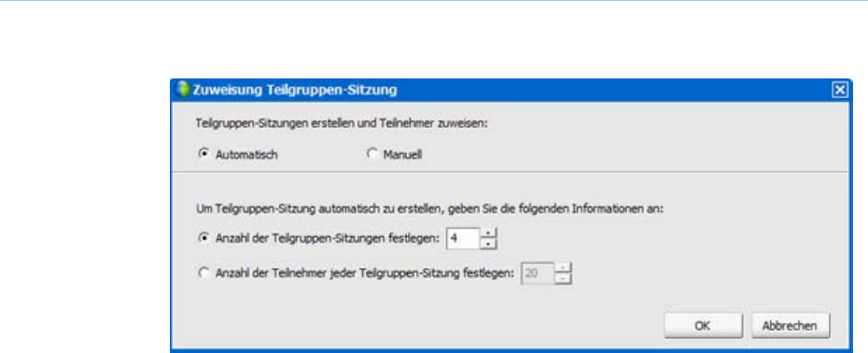Select the Manuell radio button

pyautogui.click(x=371, y=154)
